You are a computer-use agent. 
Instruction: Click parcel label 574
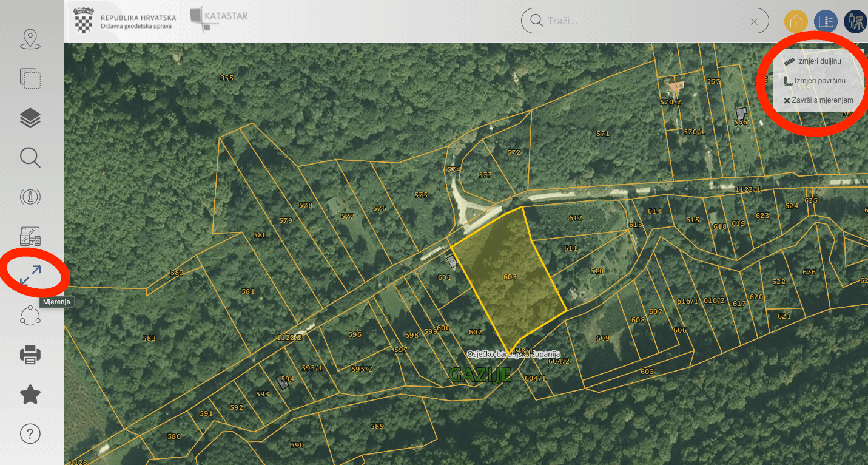pyautogui.click(x=454, y=169)
